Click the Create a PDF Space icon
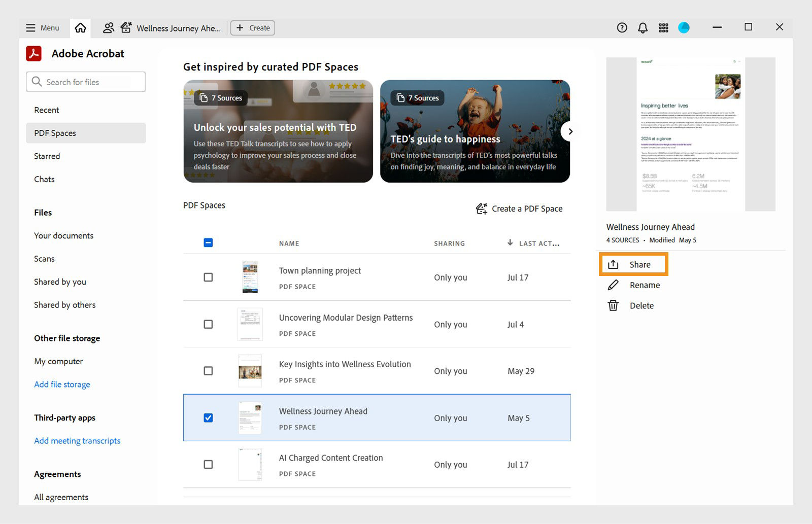This screenshot has width=812, height=524. click(481, 208)
